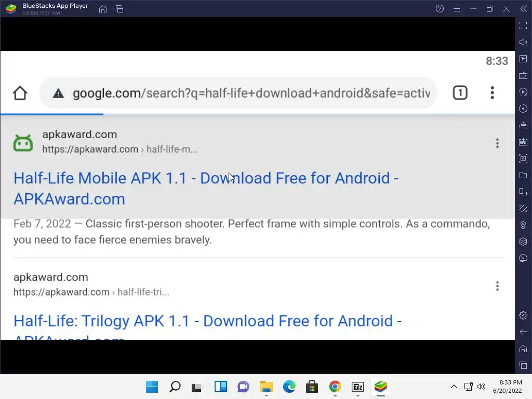Open keyboard game controls icon
Viewport: 532px width, 399px height.
(523, 75)
